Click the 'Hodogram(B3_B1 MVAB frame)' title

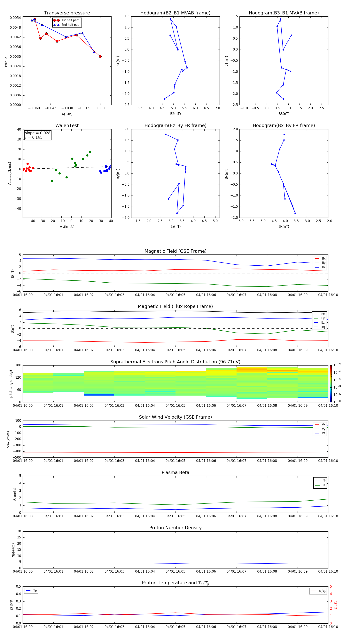(284, 13)
